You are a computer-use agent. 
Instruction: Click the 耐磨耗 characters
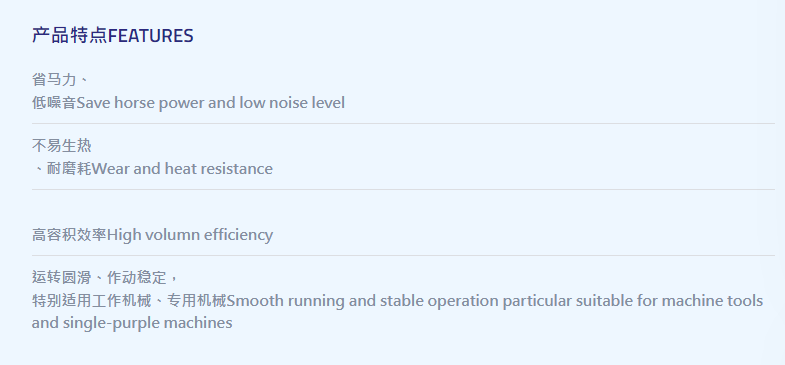(69, 169)
